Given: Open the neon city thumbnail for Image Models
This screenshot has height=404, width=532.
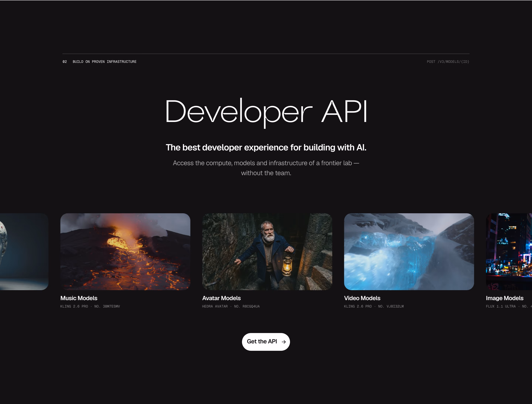Looking at the screenshot, I should click(x=509, y=252).
